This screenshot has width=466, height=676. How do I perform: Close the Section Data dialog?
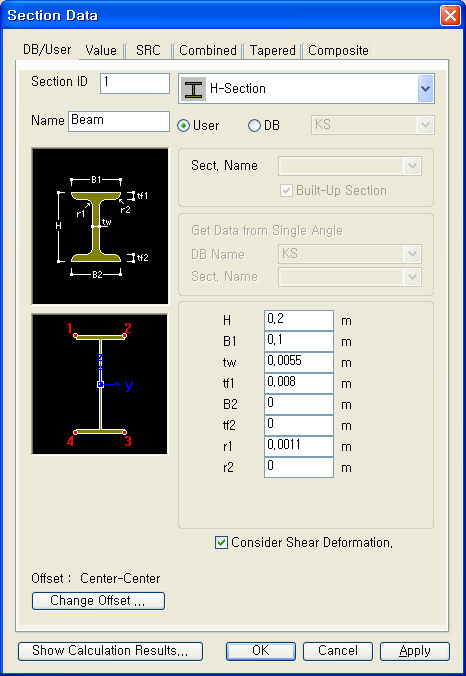tap(450, 16)
